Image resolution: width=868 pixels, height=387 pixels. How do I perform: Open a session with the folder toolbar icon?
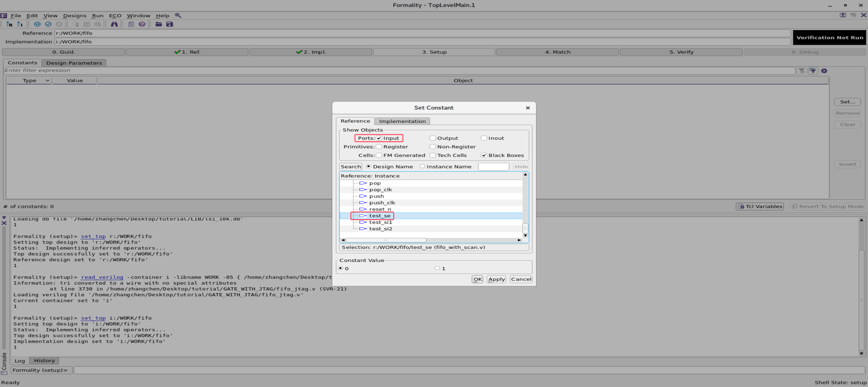tap(158, 24)
